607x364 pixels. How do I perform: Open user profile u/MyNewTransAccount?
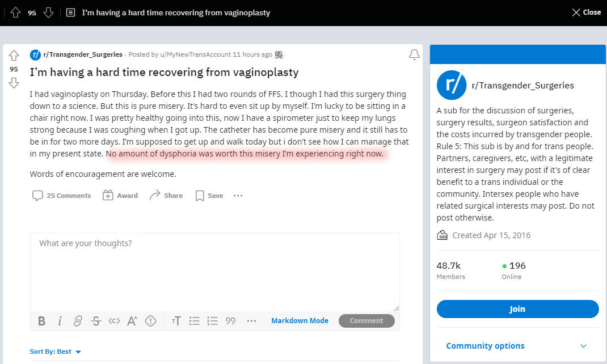pyautogui.click(x=196, y=54)
